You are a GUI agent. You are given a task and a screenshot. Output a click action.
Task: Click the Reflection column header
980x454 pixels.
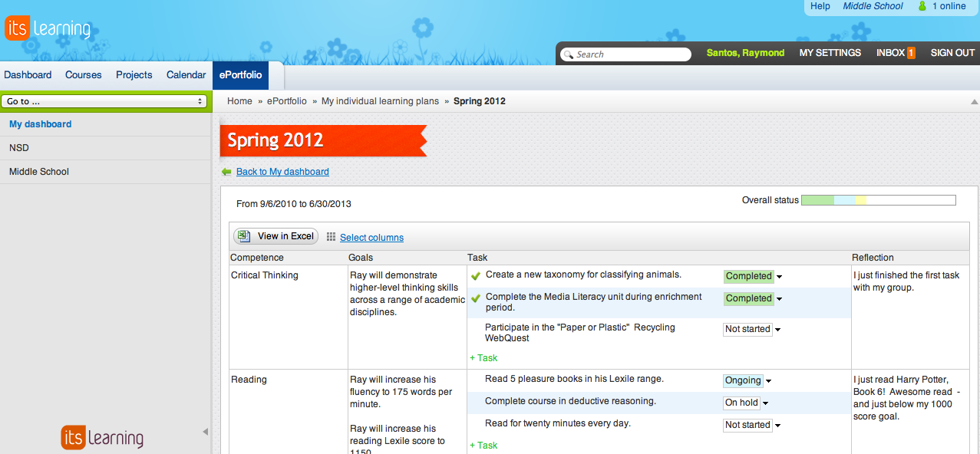pos(873,258)
